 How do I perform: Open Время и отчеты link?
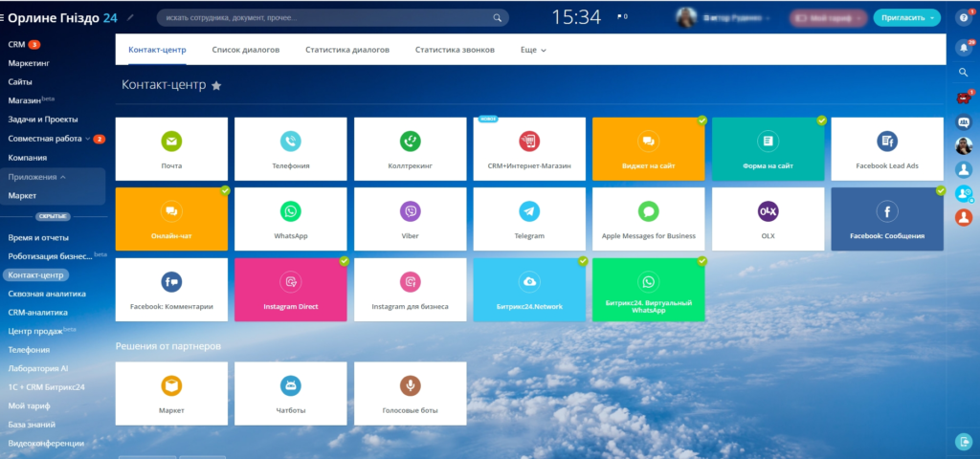click(38, 237)
